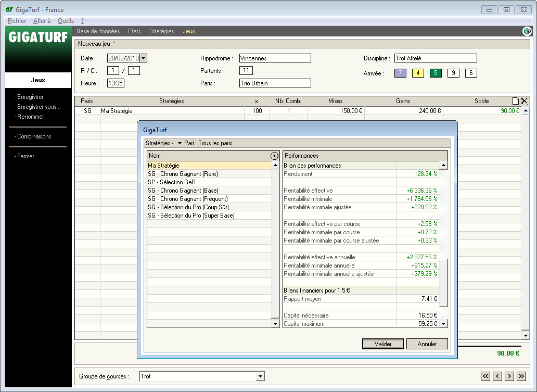Open the Outils menu
Viewport: 537px width, 392px height.
66,21
